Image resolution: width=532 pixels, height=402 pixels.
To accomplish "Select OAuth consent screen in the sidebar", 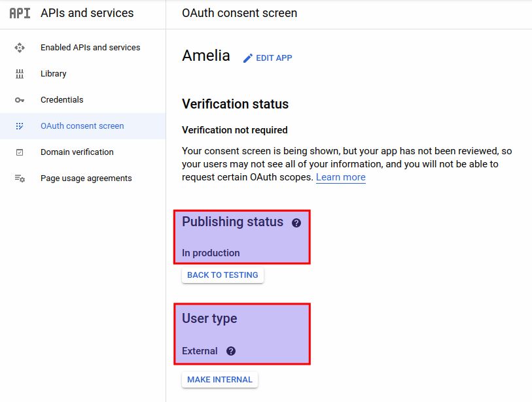I will coord(82,126).
